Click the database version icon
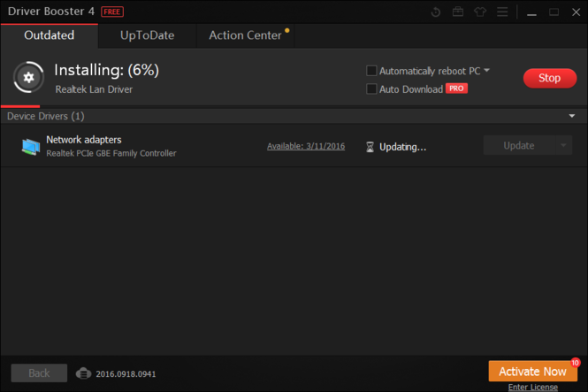The image size is (588, 392). tap(83, 373)
